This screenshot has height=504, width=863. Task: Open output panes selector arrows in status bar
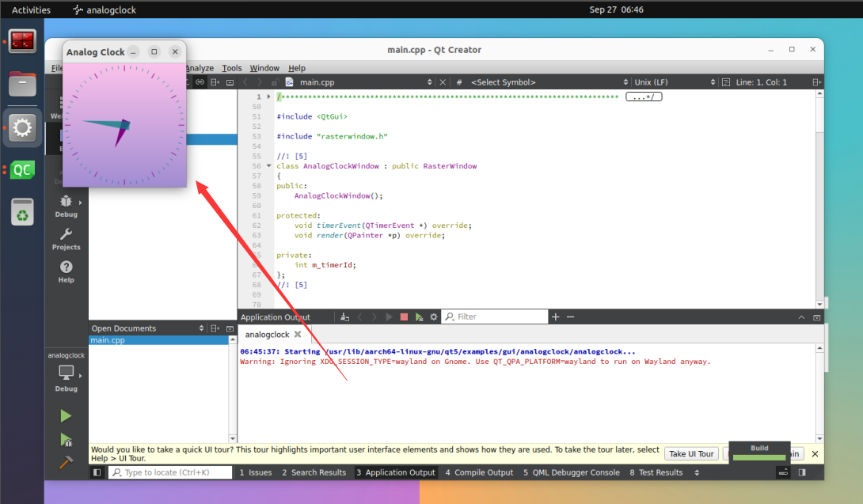coord(697,472)
